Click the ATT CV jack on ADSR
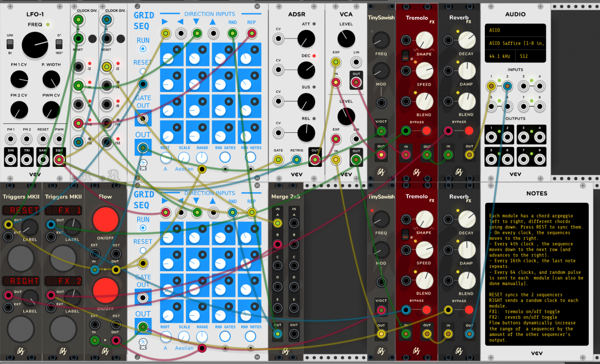The height and width of the screenshot is (364, 600). tap(278, 39)
